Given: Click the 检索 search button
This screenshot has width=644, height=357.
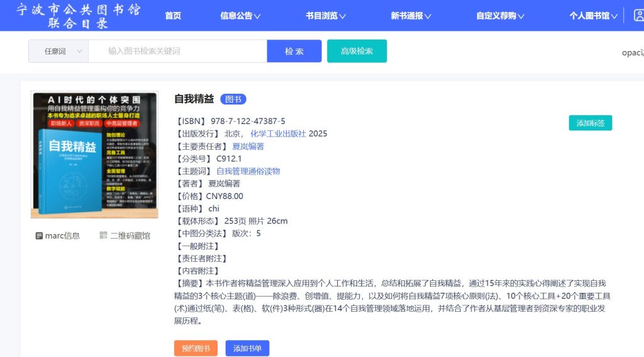Looking at the screenshot, I should tap(294, 51).
